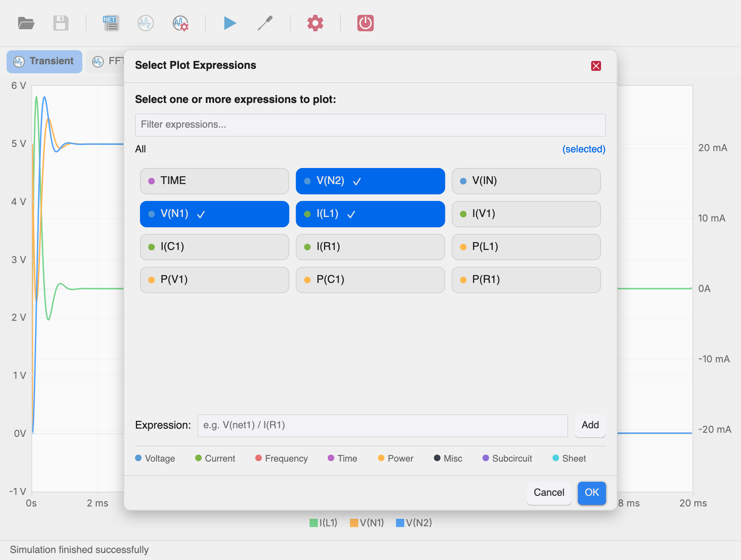The image size is (741, 560).
Task: Click the Simulation finished successfully status
Action: tap(79, 550)
